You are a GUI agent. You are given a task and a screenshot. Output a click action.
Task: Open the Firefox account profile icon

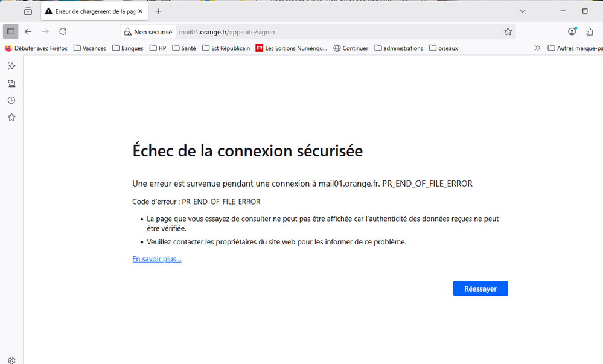571,31
